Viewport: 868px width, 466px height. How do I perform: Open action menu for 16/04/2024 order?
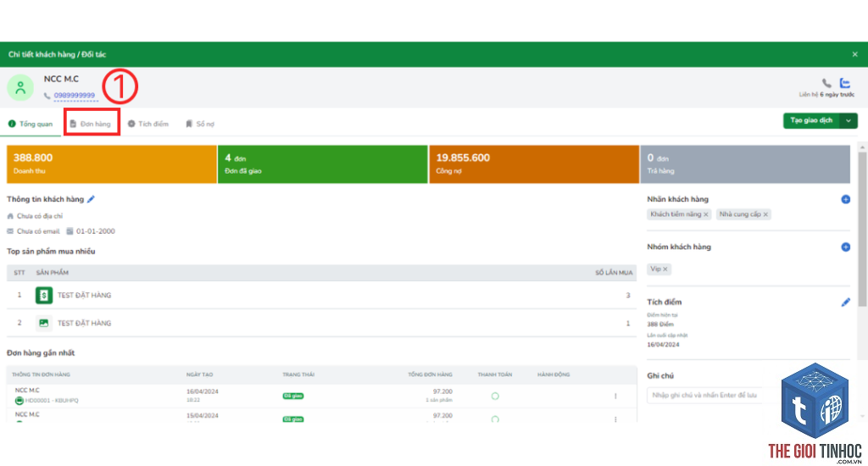[615, 397]
